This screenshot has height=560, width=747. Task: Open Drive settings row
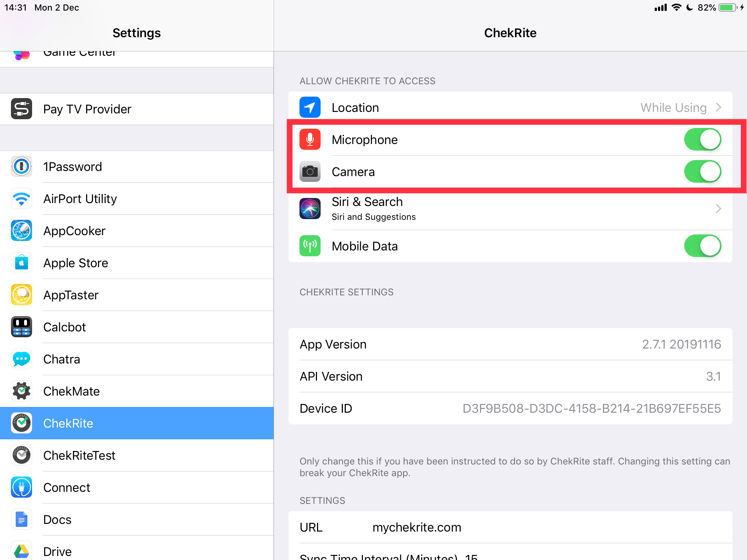137,548
